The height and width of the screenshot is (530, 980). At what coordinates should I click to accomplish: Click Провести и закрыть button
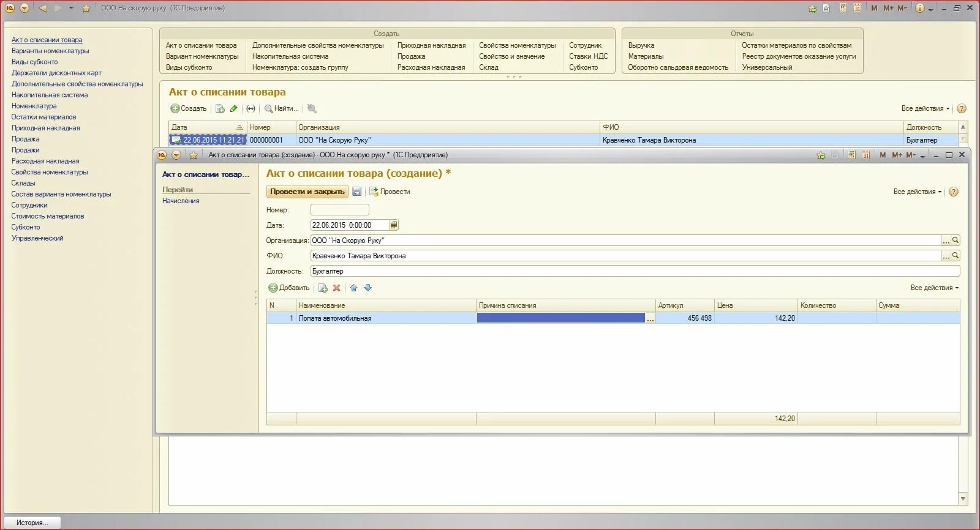point(307,192)
